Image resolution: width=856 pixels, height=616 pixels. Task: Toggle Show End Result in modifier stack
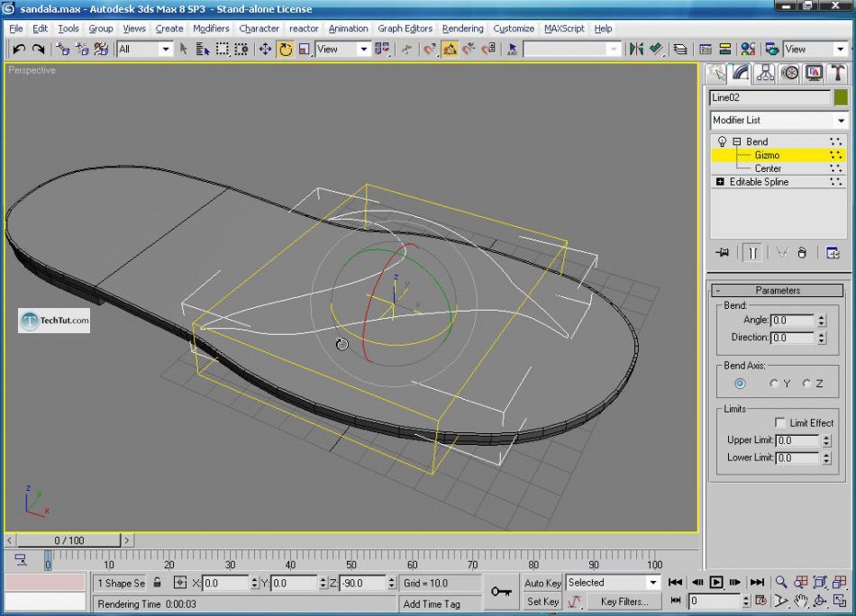(x=752, y=253)
